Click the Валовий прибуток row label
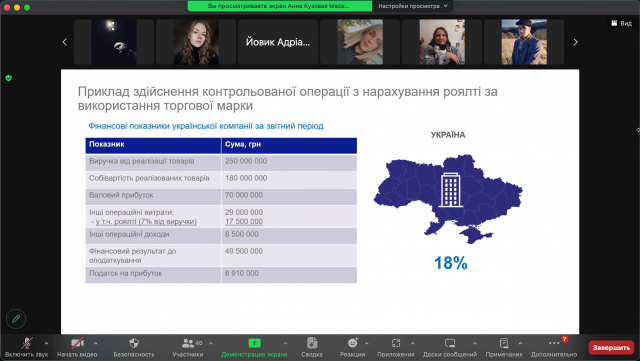This screenshot has width=640, height=361. [121, 195]
